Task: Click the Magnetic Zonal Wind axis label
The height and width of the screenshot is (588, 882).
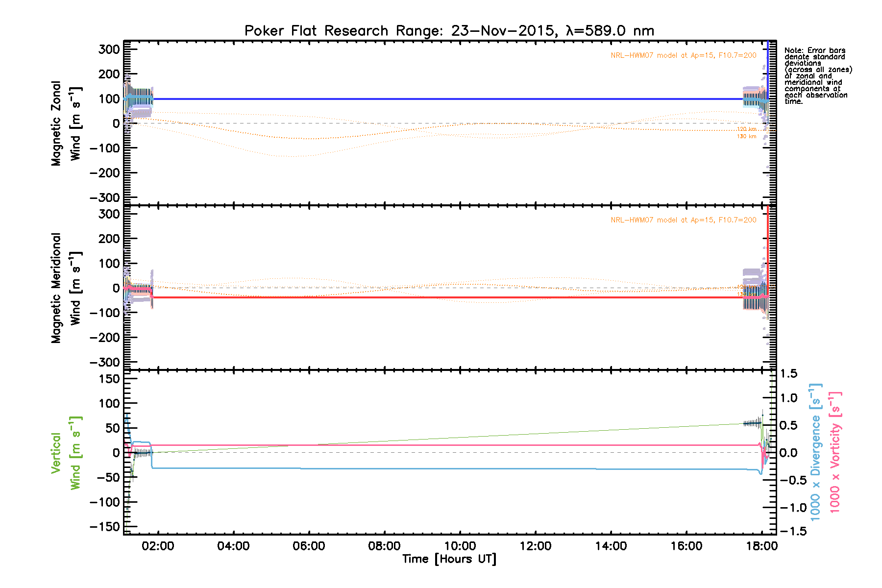Action: tap(66, 123)
